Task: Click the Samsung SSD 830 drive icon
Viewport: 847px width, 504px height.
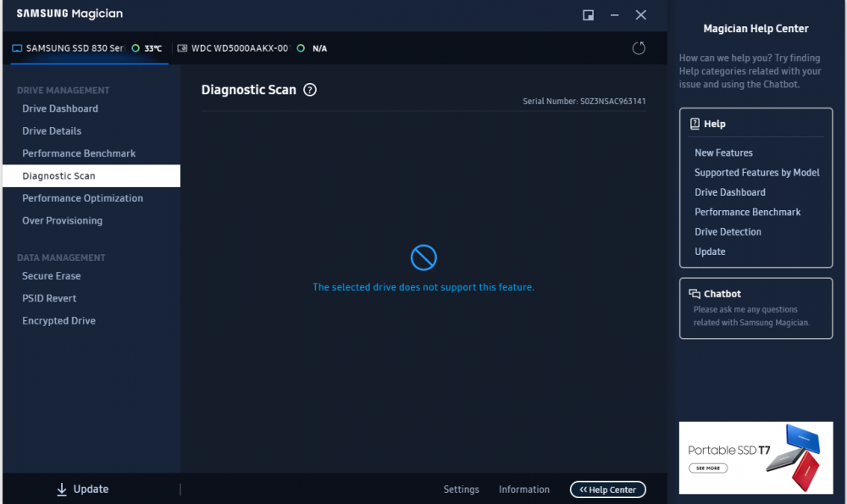Action: (x=17, y=48)
